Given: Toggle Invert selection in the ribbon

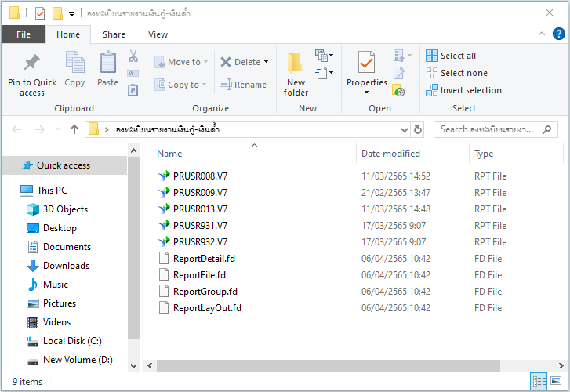Looking at the screenshot, I should pyautogui.click(x=463, y=90).
